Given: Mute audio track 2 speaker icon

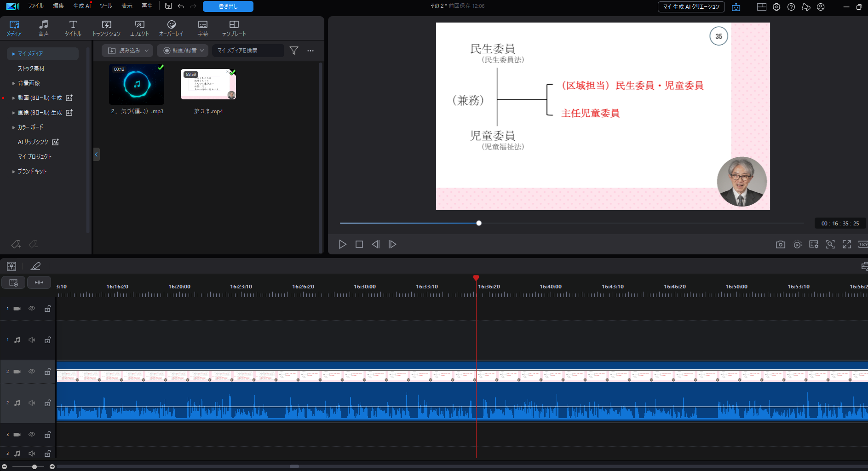Looking at the screenshot, I should 32,403.
